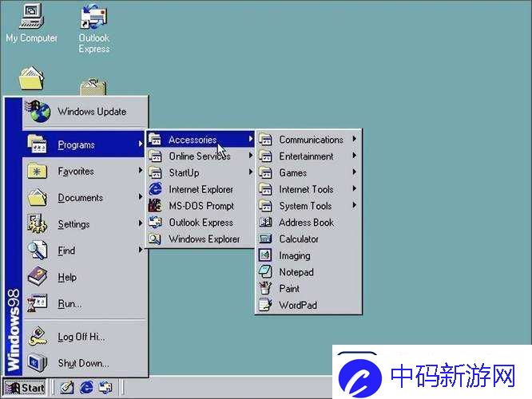Click the WordPad icon
This screenshot has height=399, width=532.
265,305
